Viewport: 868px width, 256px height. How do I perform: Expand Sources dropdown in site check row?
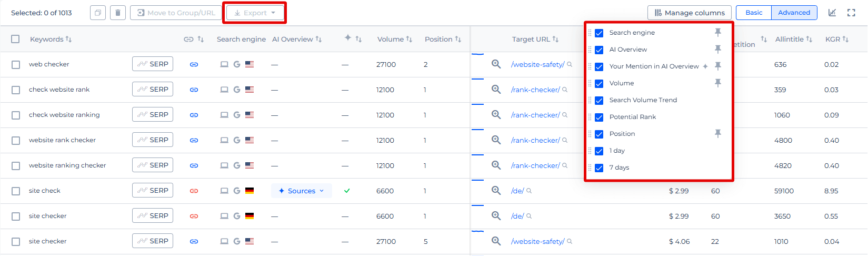(301, 191)
